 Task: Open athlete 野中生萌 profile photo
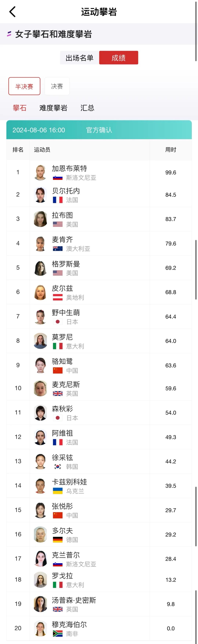coord(40,317)
